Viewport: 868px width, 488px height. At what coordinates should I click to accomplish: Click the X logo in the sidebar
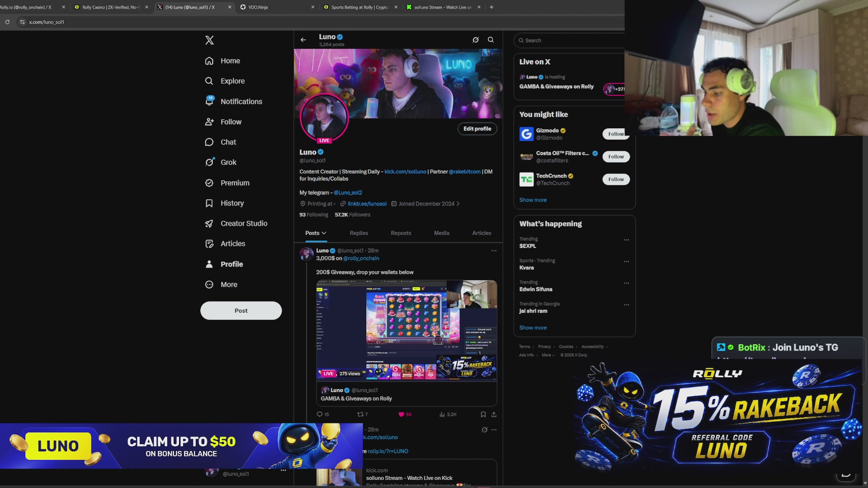209,40
